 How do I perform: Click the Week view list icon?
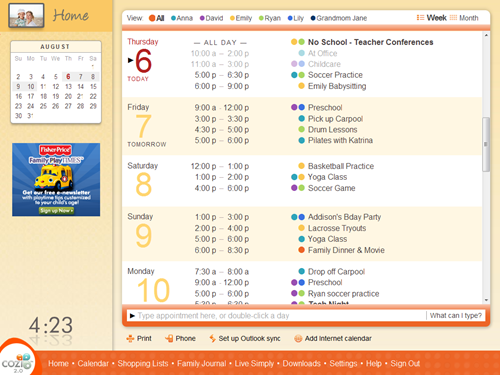pyautogui.click(x=420, y=18)
